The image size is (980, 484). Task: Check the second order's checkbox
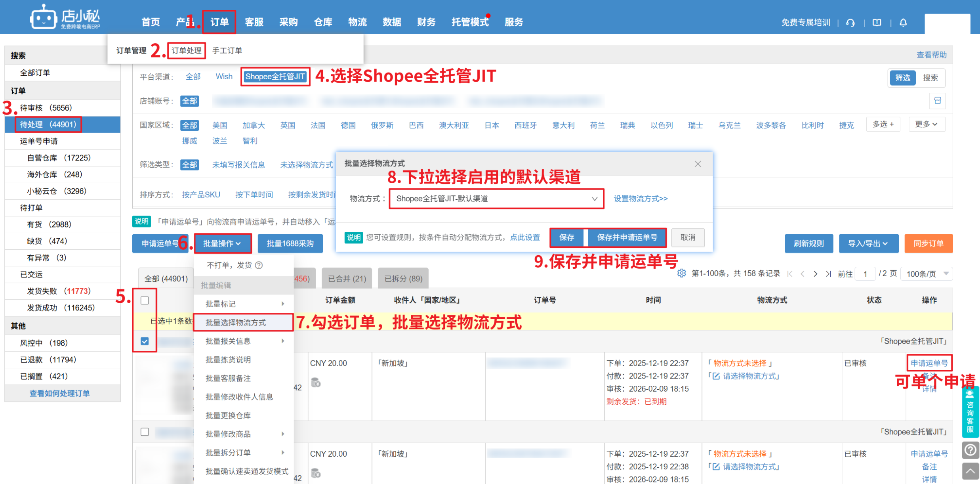click(145, 432)
